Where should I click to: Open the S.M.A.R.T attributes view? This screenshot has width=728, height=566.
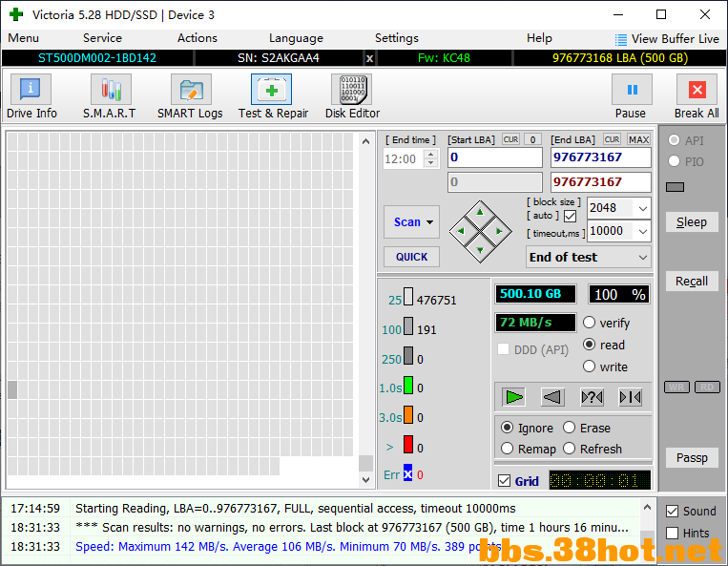(110, 96)
